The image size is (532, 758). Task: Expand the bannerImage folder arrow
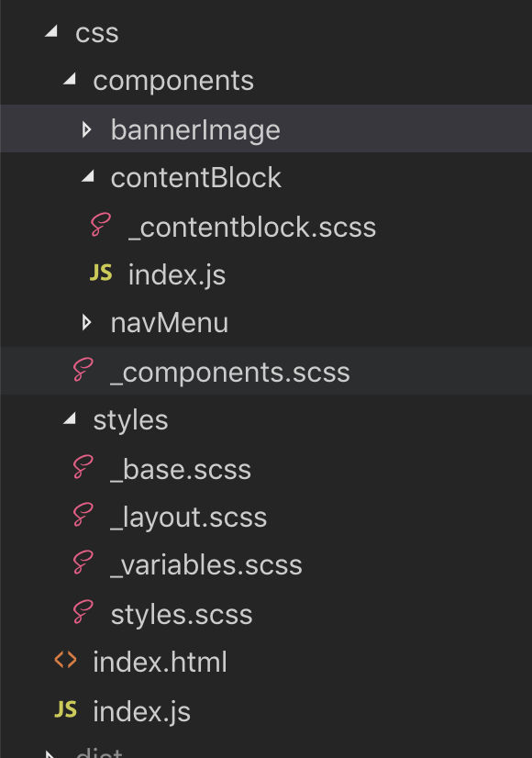[x=86, y=129]
